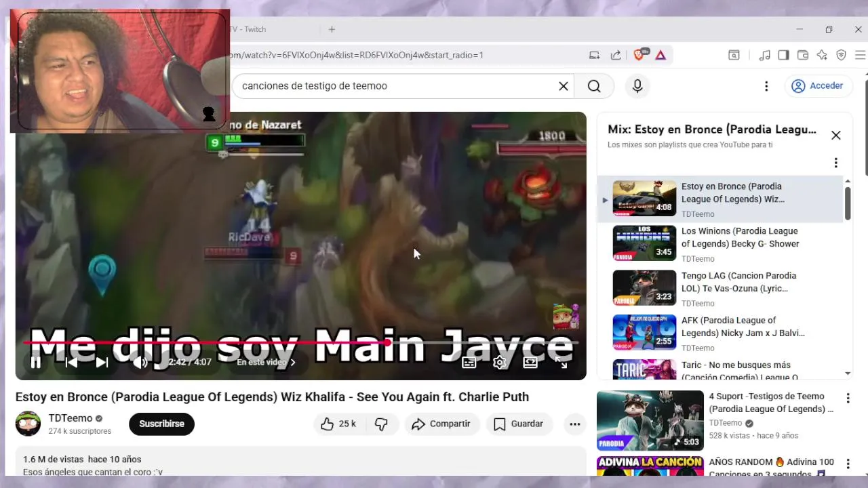Play 'AFK (Parodia League of Legends)' video
The height and width of the screenshot is (488, 868).
click(x=720, y=333)
